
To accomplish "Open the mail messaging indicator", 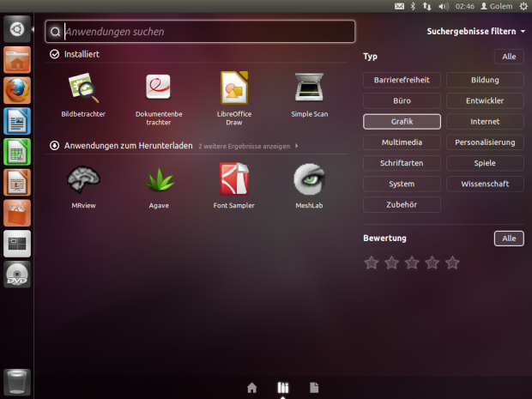I will [399, 6].
